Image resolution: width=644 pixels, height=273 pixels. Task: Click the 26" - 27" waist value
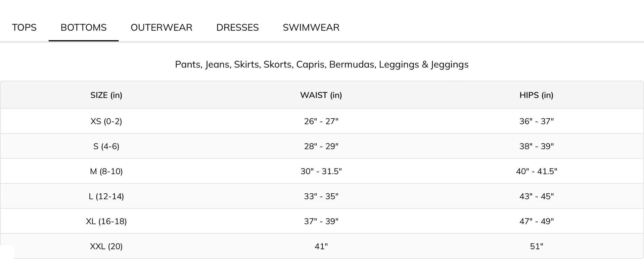(321, 121)
